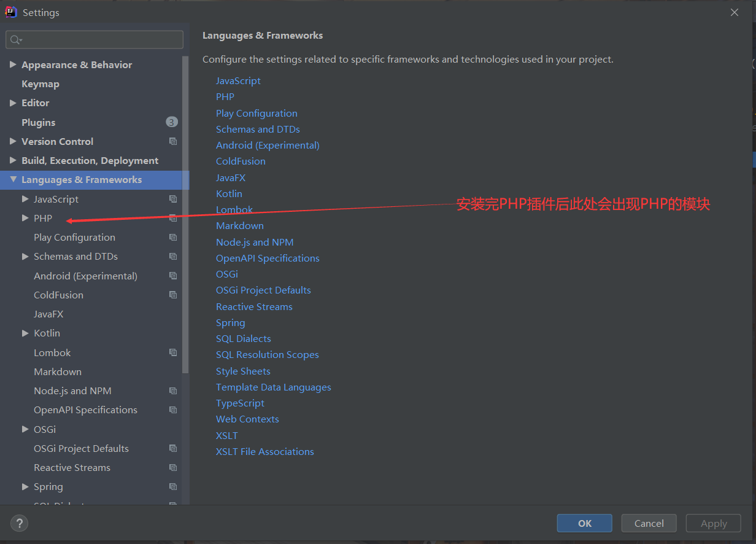Open the Web Contexts link
The width and height of the screenshot is (756, 544).
point(247,419)
